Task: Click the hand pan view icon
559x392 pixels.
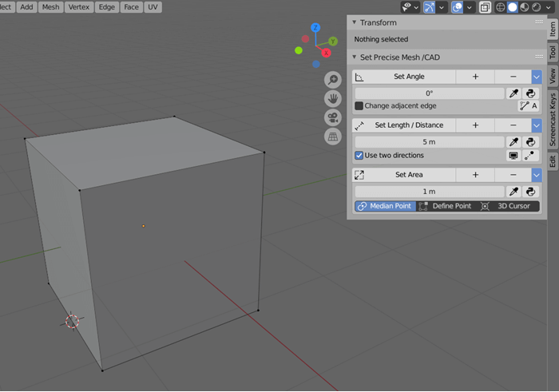Action: [x=333, y=98]
